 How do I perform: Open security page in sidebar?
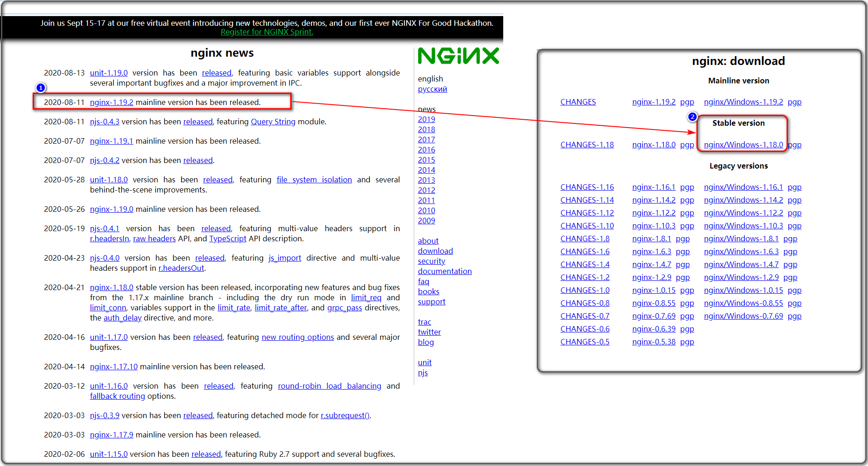point(431,261)
